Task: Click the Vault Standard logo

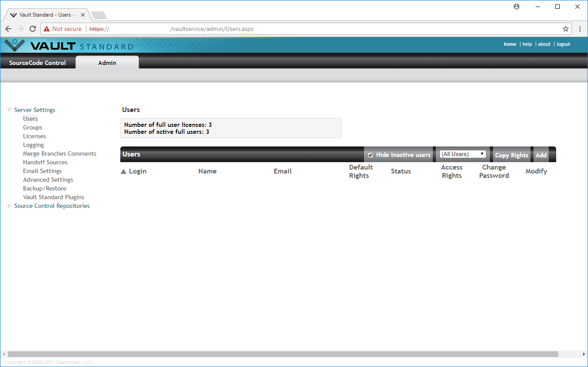Action: 69,46
